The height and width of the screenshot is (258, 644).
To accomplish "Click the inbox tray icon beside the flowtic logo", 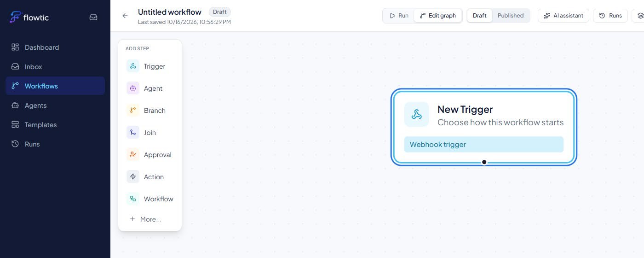I will 93,17.
